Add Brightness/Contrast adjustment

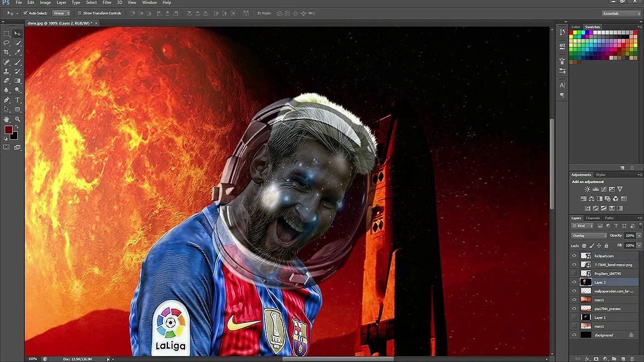587,189
